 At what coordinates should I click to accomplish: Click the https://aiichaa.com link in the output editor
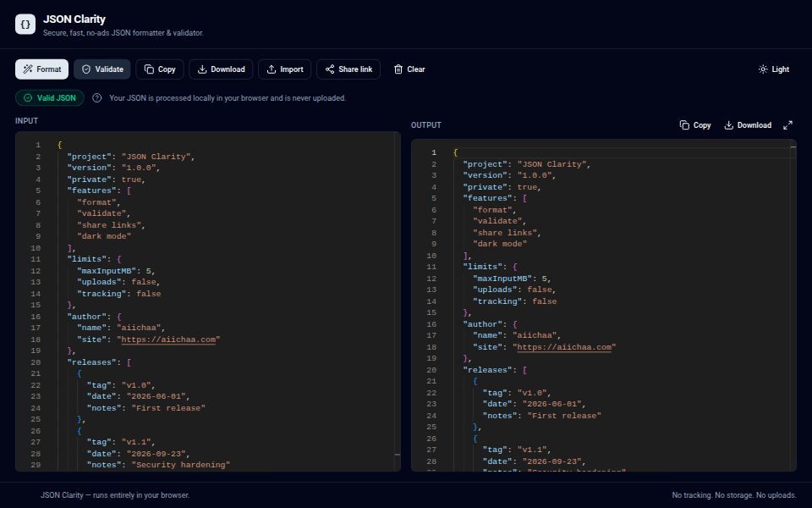pos(564,347)
